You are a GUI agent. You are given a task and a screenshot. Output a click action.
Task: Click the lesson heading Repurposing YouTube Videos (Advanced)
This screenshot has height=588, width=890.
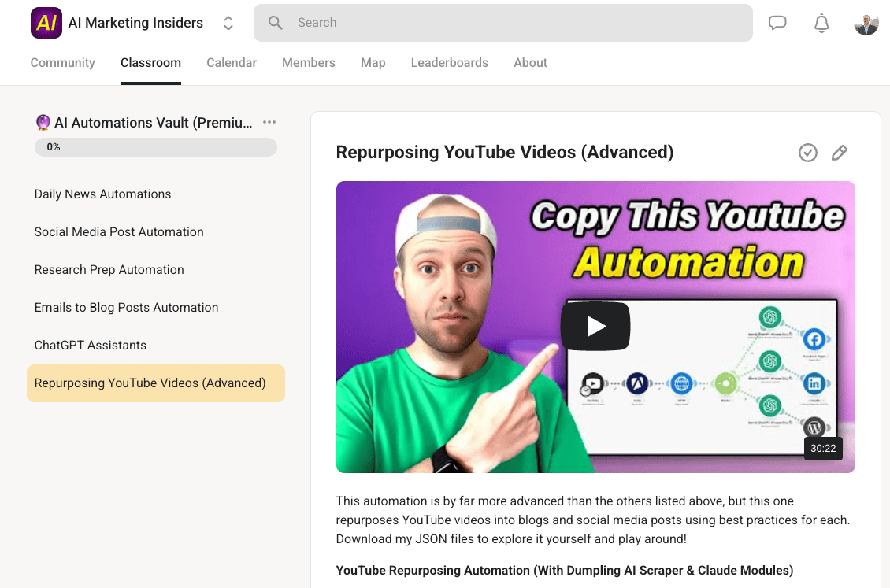point(505,152)
